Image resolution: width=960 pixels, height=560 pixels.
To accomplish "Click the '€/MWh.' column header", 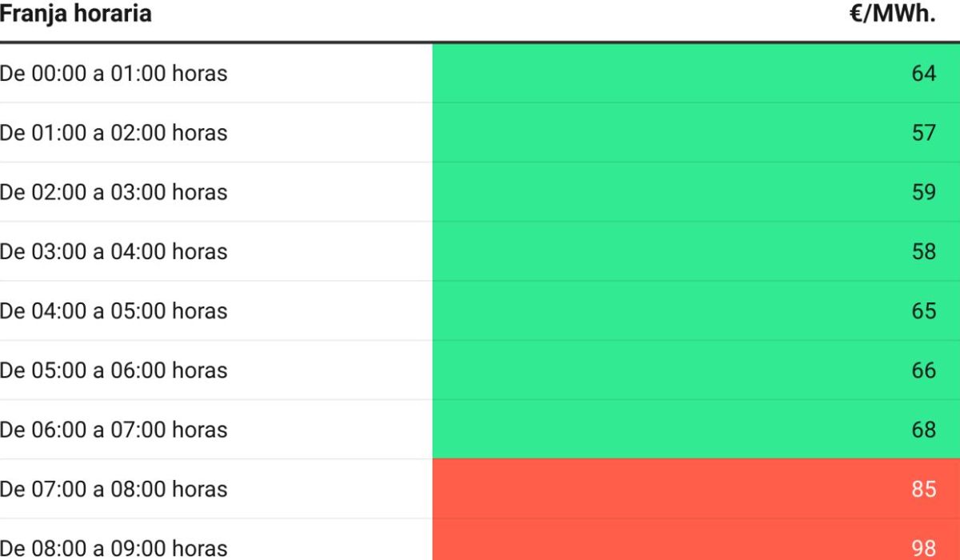I will 893,14.
